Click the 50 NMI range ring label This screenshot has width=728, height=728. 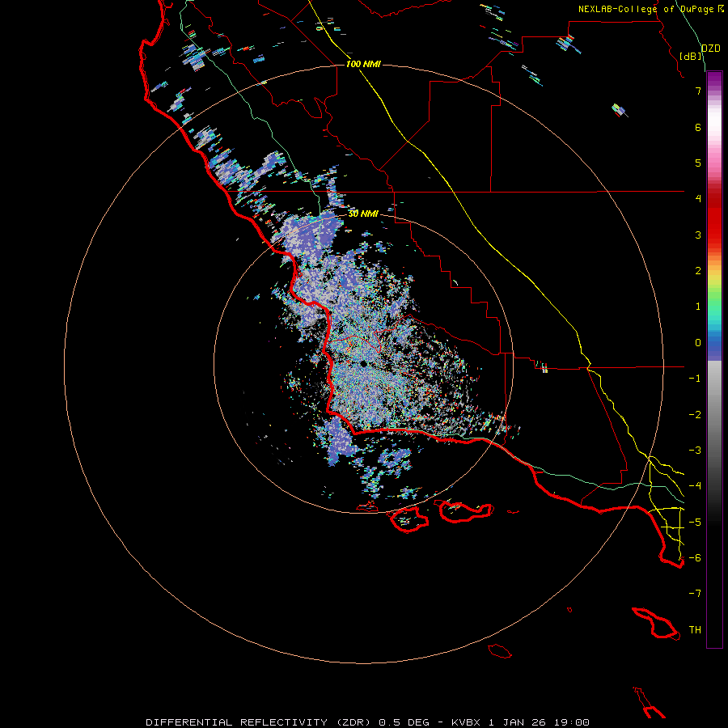click(363, 214)
